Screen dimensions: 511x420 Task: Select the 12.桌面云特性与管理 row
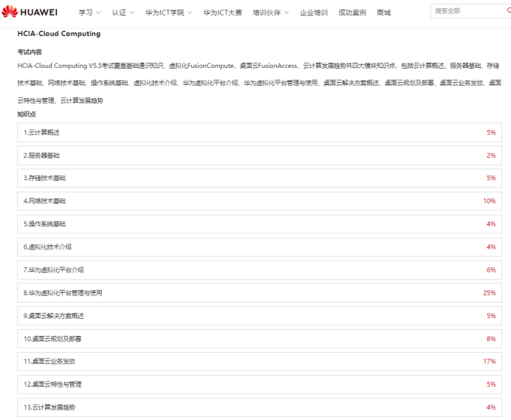259,385
